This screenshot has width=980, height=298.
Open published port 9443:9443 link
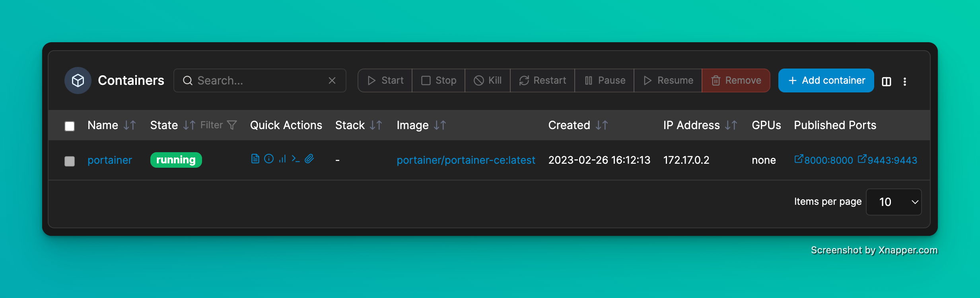click(x=887, y=160)
